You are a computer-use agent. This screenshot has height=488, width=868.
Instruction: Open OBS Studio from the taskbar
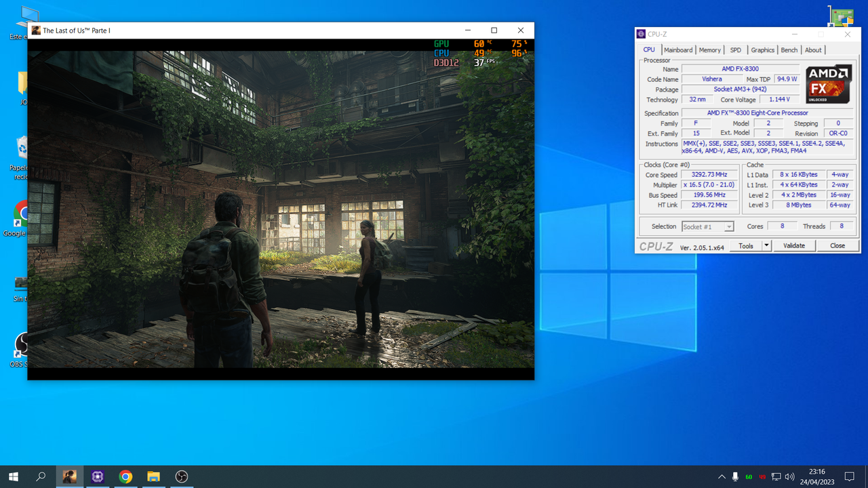(x=181, y=476)
